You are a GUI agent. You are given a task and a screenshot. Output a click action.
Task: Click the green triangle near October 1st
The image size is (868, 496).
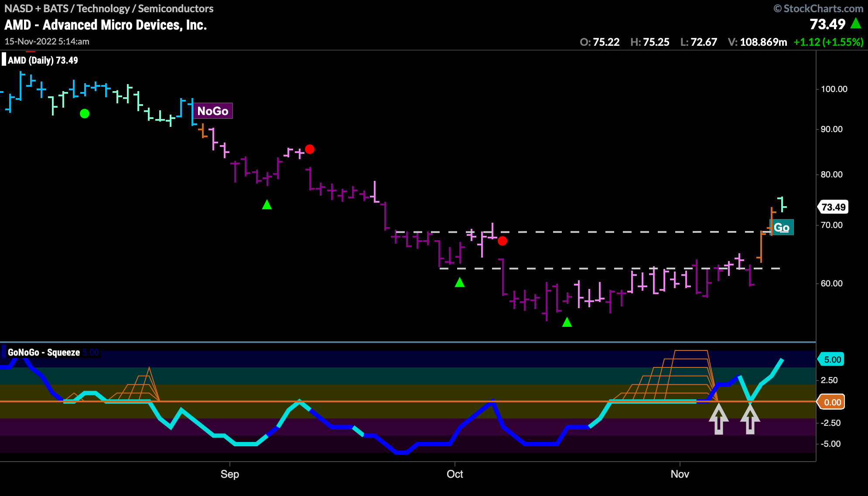coord(460,282)
